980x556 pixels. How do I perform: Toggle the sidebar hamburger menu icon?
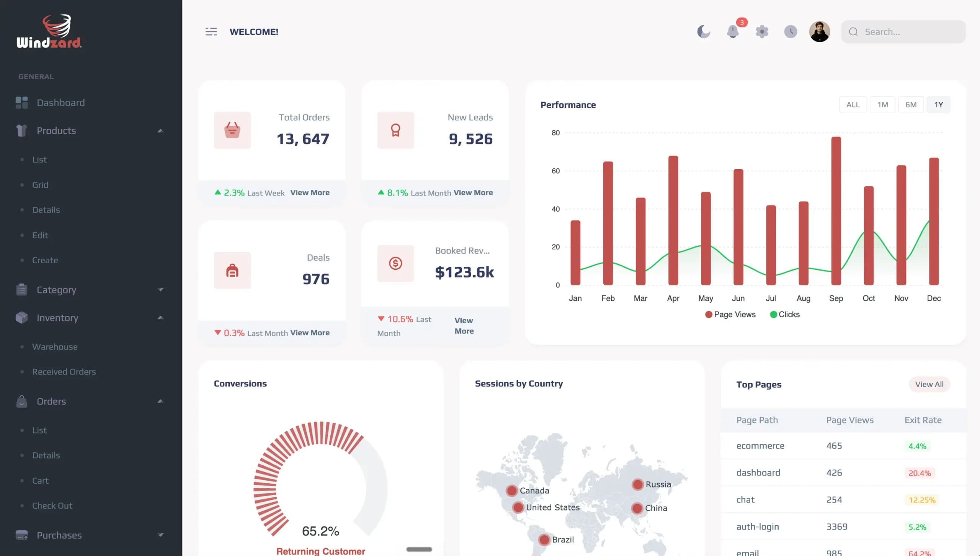(x=211, y=32)
